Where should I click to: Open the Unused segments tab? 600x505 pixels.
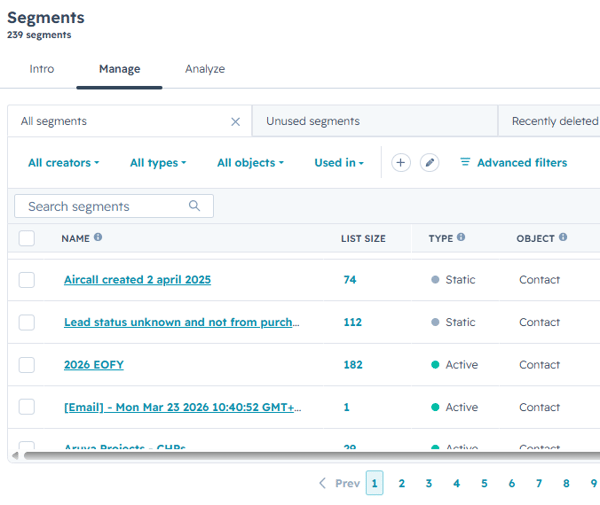pos(313,122)
